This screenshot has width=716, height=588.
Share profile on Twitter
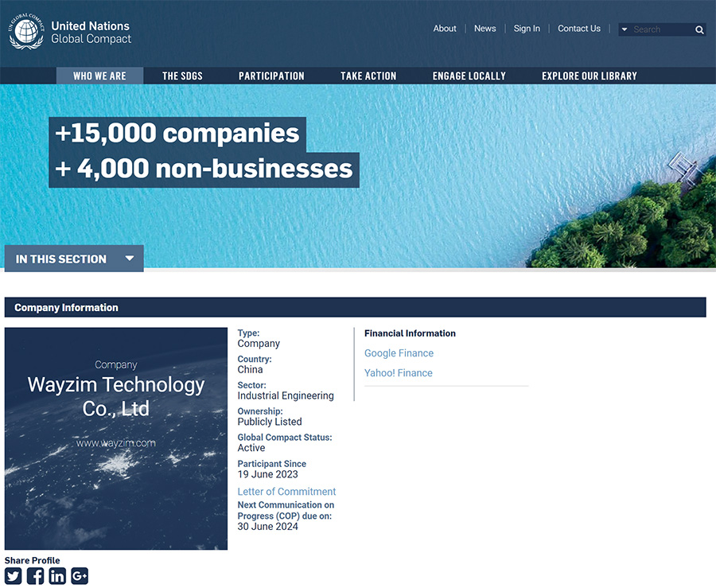tap(14, 576)
